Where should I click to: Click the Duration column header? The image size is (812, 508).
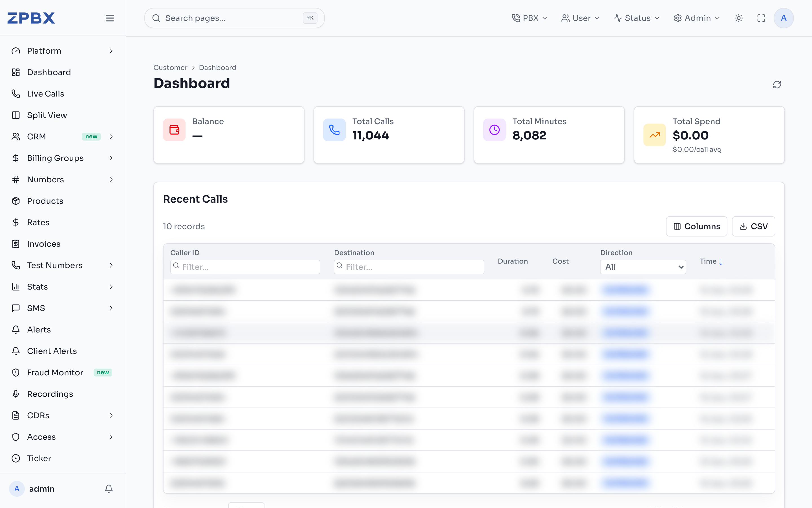coord(513,261)
